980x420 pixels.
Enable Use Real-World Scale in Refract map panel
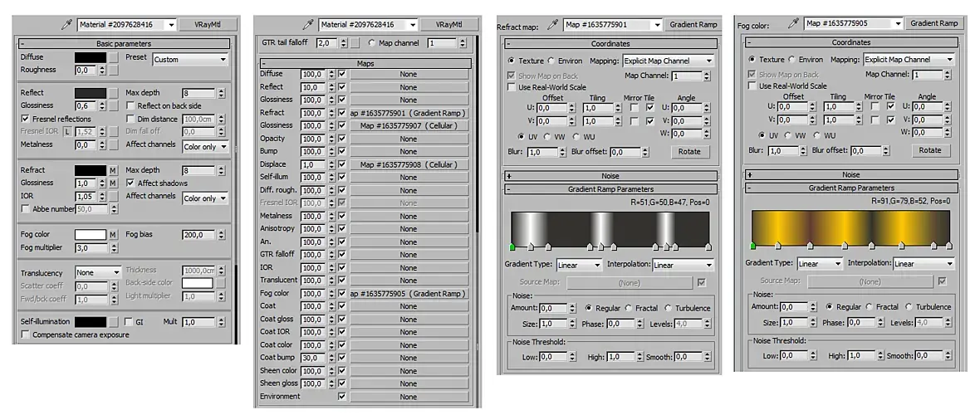coord(512,87)
